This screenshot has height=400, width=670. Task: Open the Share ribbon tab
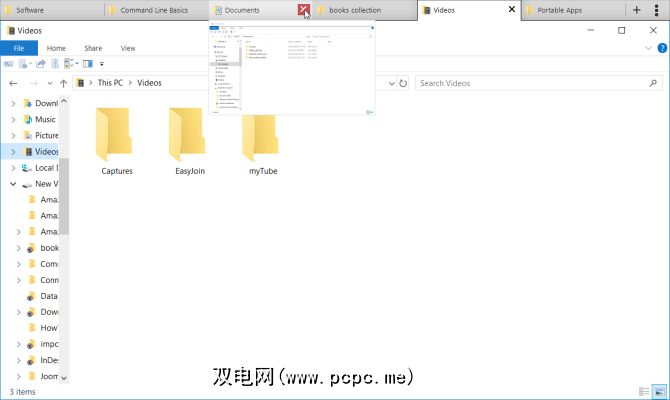coord(93,48)
